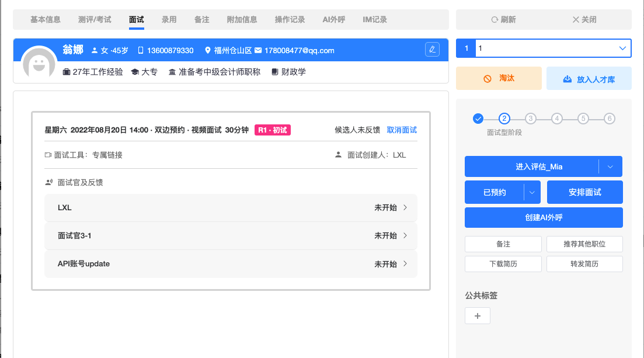The height and width of the screenshot is (358, 644).
Task: Click the refresh icon next to 刷新
Action: 495,20
